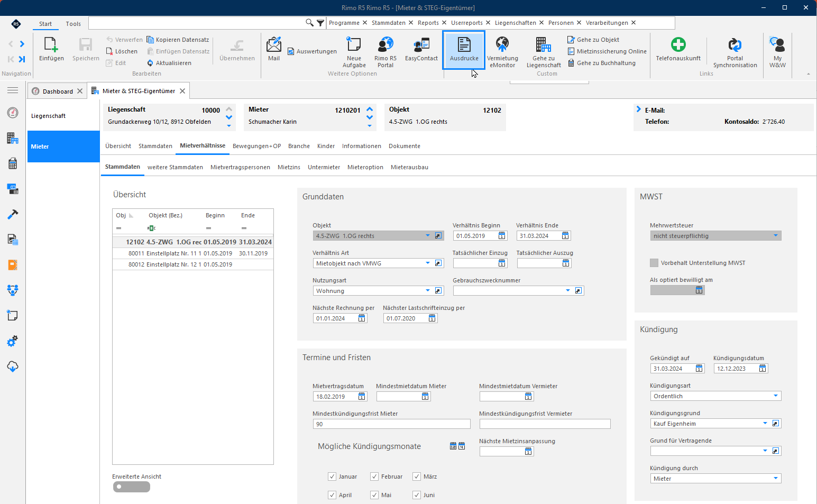Close the Dashboard tab

click(80, 91)
